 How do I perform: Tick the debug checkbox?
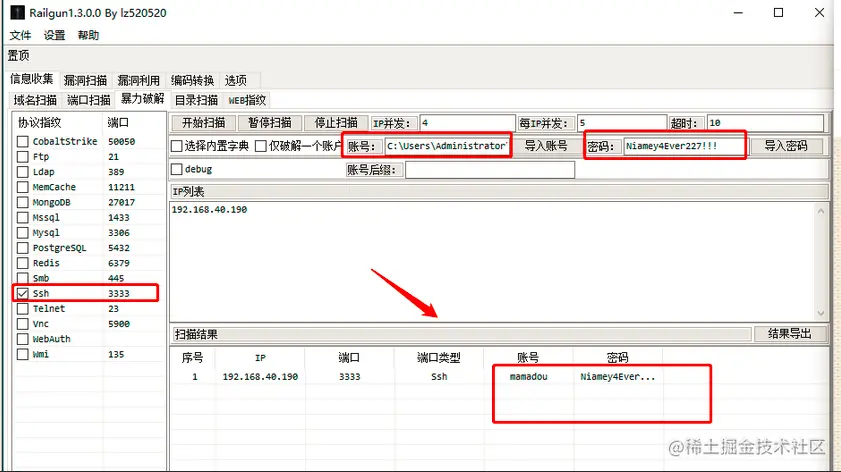(176, 169)
